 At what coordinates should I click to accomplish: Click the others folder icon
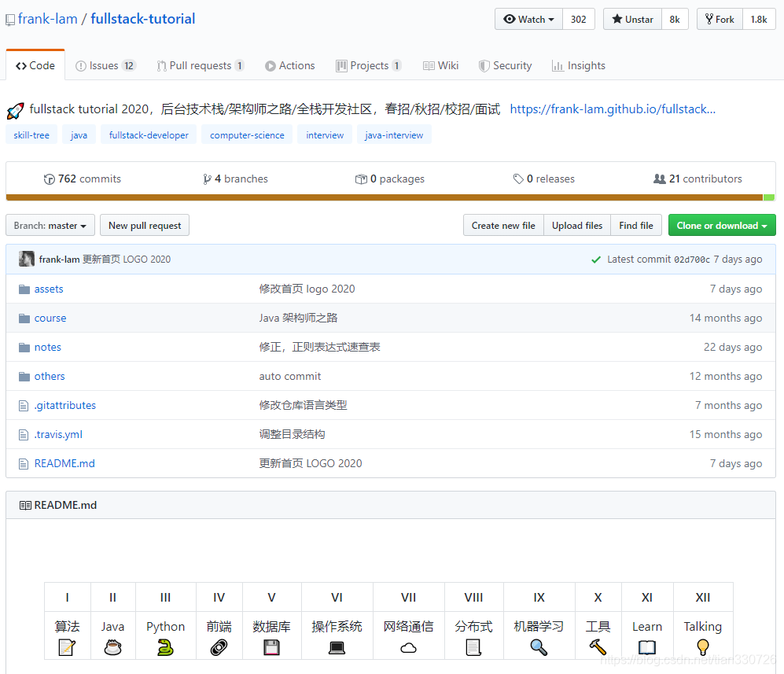24,376
